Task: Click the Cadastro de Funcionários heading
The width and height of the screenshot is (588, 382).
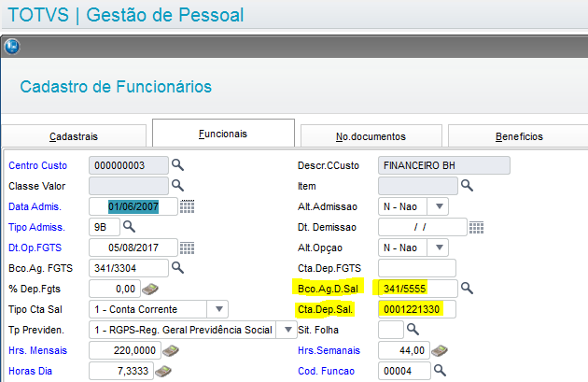Action: click(116, 87)
